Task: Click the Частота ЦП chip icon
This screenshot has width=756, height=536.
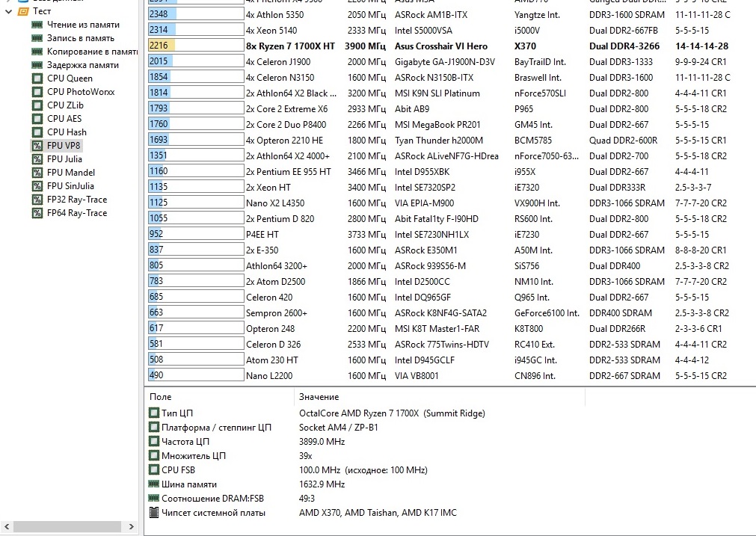Action: coord(154,441)
